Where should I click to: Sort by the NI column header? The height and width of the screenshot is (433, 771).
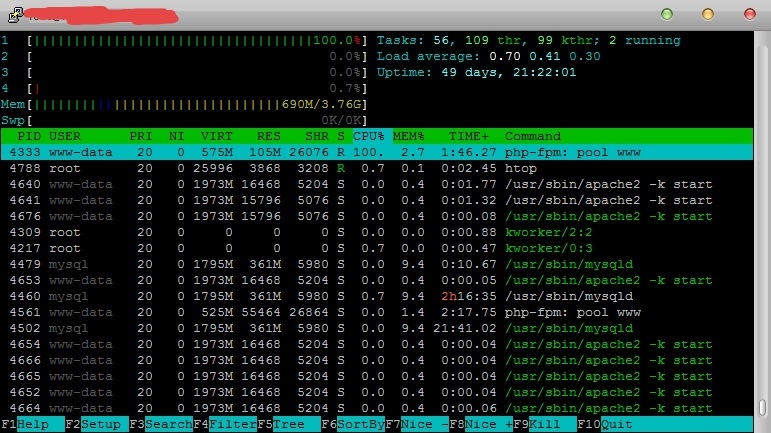pos(176,136)
